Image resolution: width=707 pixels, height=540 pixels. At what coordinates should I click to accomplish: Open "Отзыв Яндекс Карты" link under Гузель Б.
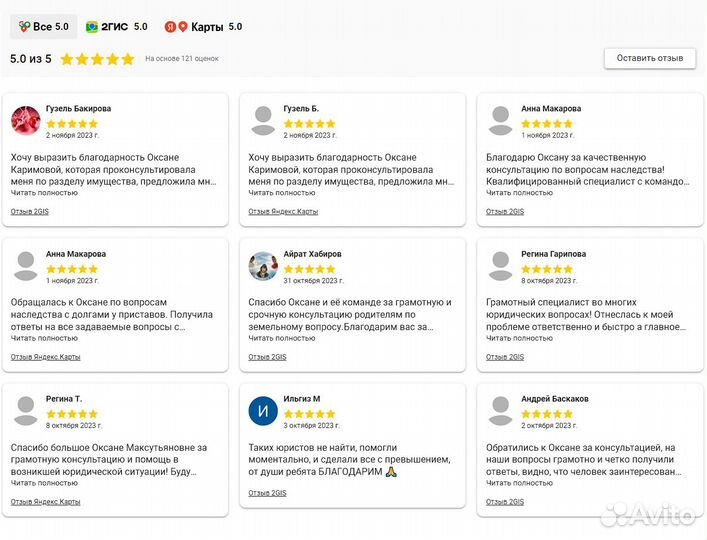[283, 212]
